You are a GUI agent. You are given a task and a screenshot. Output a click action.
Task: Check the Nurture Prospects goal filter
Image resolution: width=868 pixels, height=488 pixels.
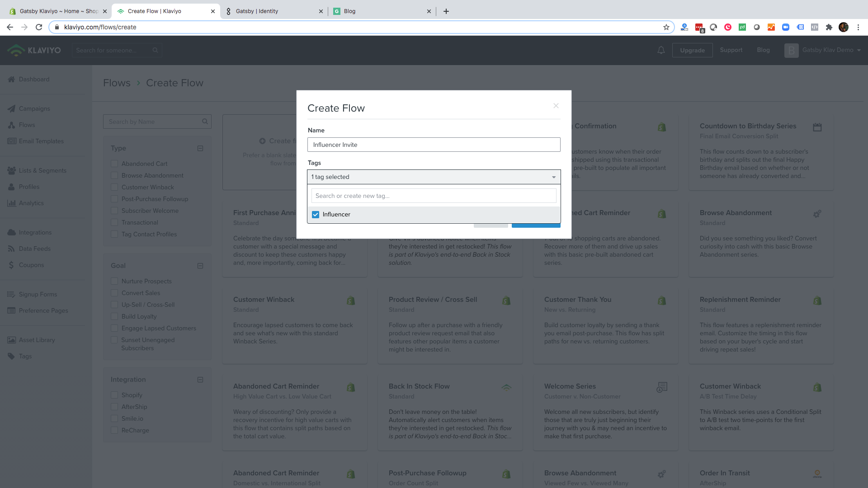tap(114, 281)
